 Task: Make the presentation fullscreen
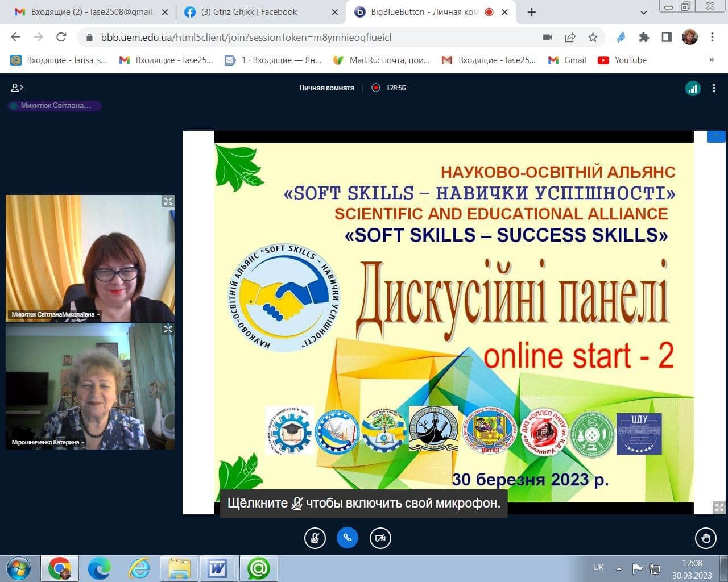719,507
